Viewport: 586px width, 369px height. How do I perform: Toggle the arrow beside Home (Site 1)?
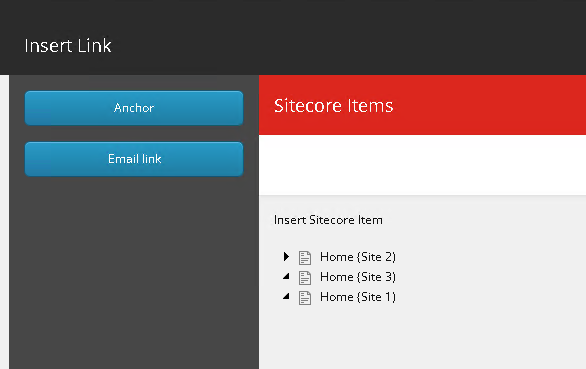pyautogui.click(x=286, y=296)
